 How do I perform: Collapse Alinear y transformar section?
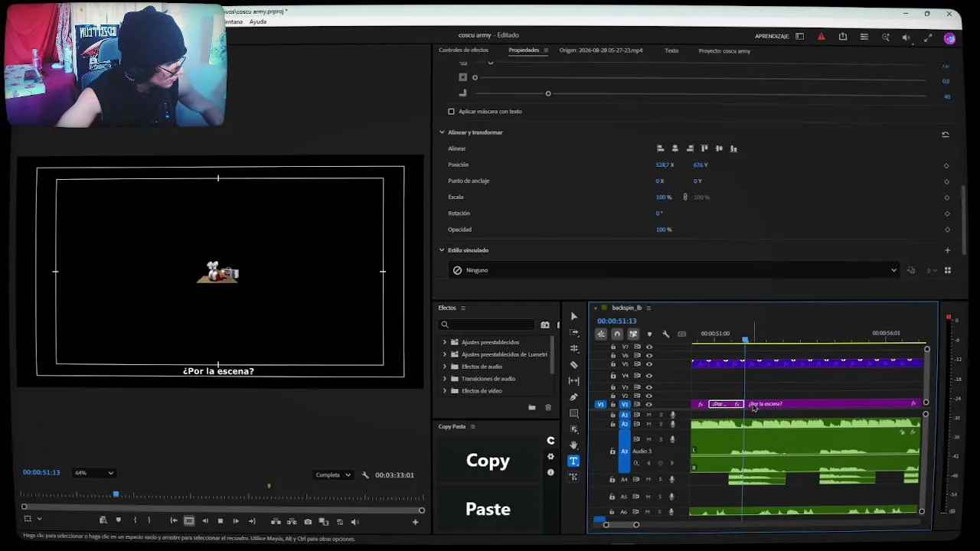(x=442, y=132)
